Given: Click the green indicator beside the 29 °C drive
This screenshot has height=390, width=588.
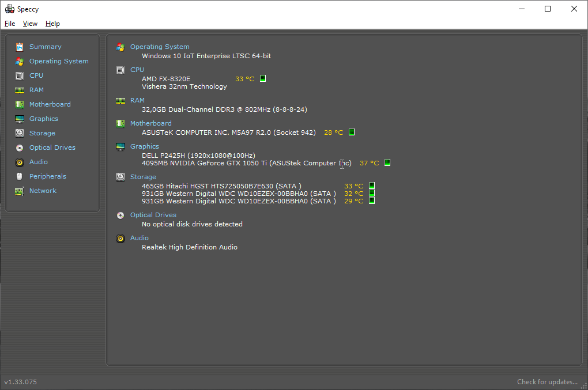Looking at the screenshot, I should tap(372, 200).
